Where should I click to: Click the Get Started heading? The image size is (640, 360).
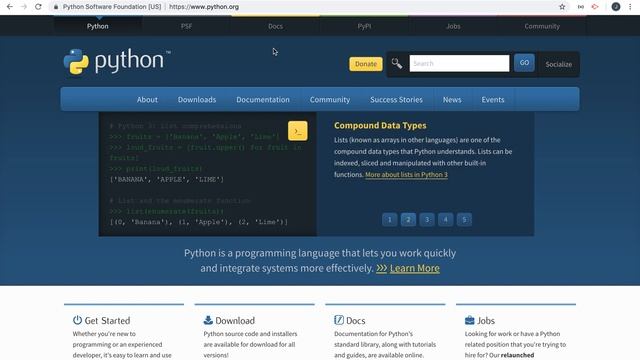(x=107, y=321)
